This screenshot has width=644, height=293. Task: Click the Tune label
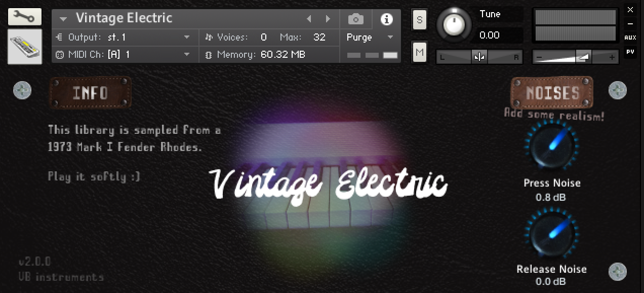pyautogui.click(x=490, y=14)
